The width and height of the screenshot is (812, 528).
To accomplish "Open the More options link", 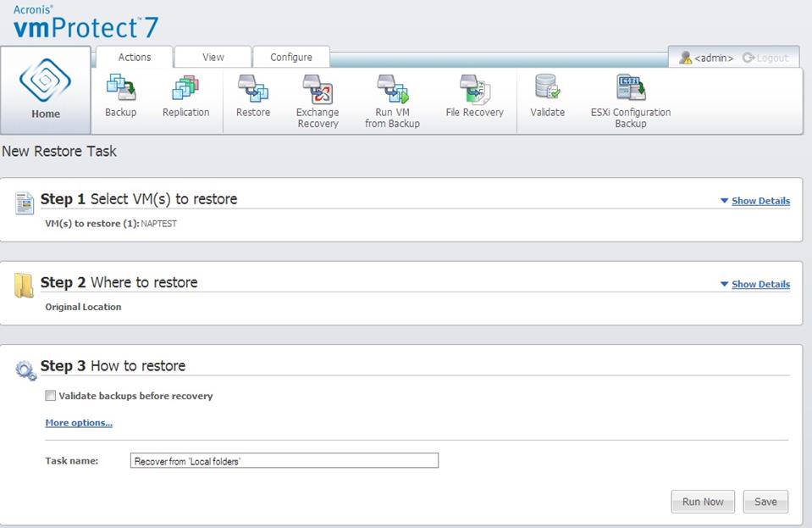I will pos(79,423).
